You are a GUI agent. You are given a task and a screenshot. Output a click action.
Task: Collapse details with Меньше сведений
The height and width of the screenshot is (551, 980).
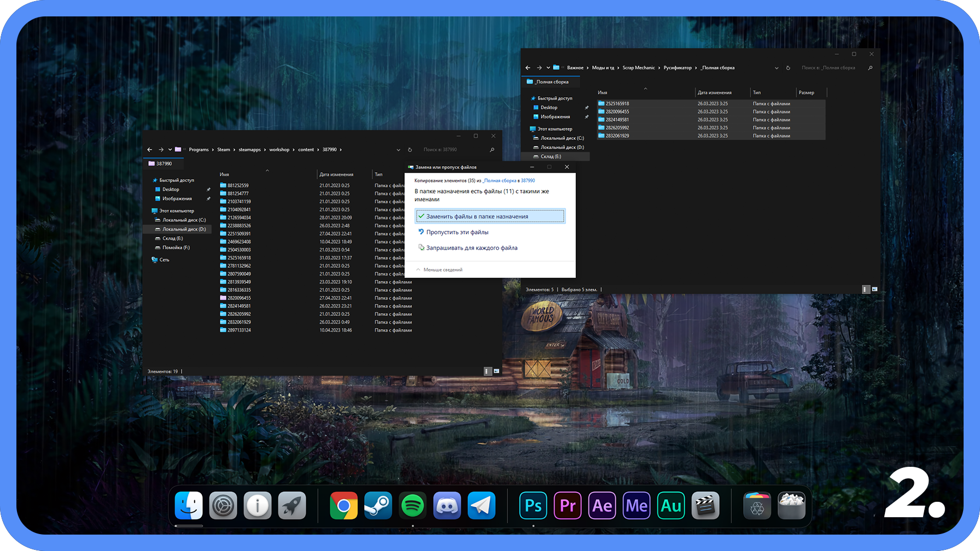439,269
